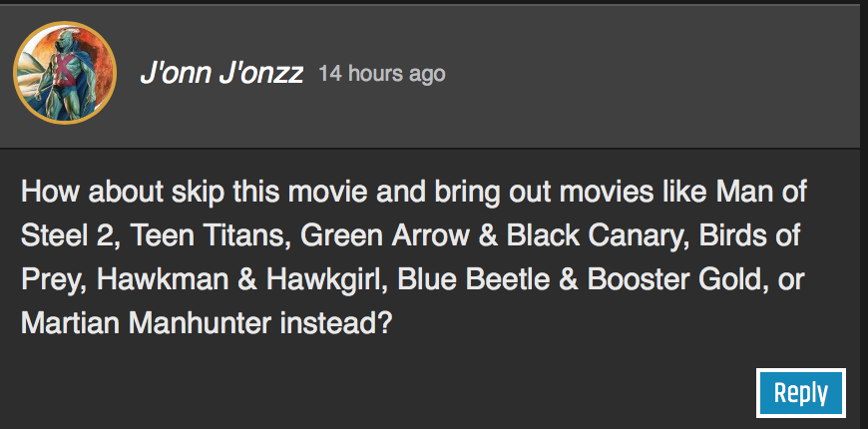Click the comment header bar area
868x429 pixels.
(434, 77)
